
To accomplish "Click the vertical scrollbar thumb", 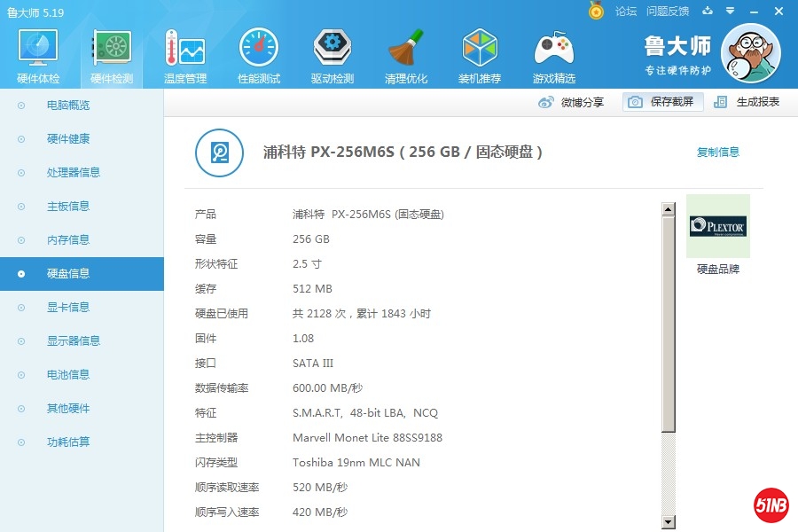I will tap(669, 324).
